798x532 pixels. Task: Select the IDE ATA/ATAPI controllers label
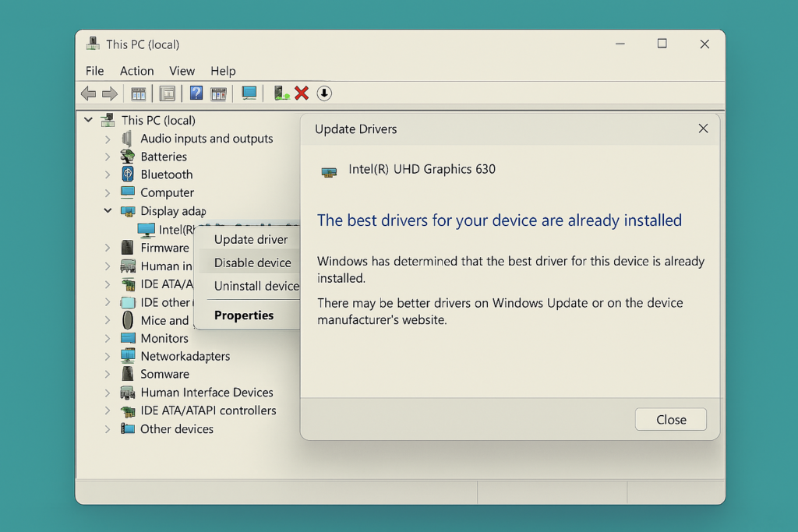click(208, 410)
